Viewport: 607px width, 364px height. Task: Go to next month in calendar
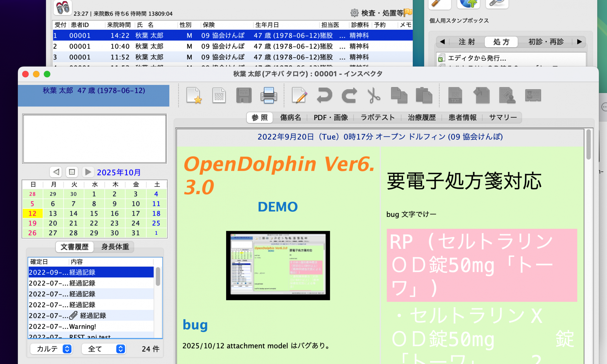(88, 172)
